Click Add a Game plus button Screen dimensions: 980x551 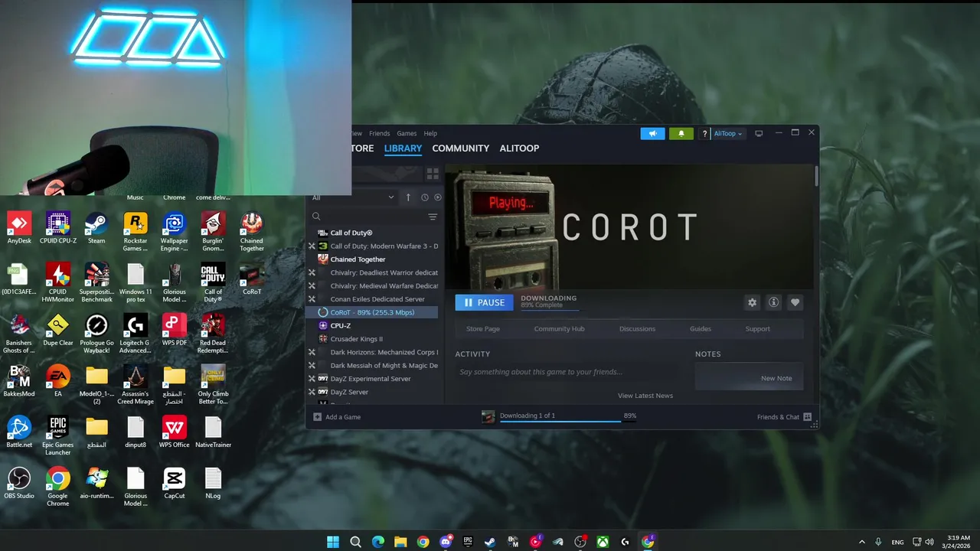click(318, 417)
